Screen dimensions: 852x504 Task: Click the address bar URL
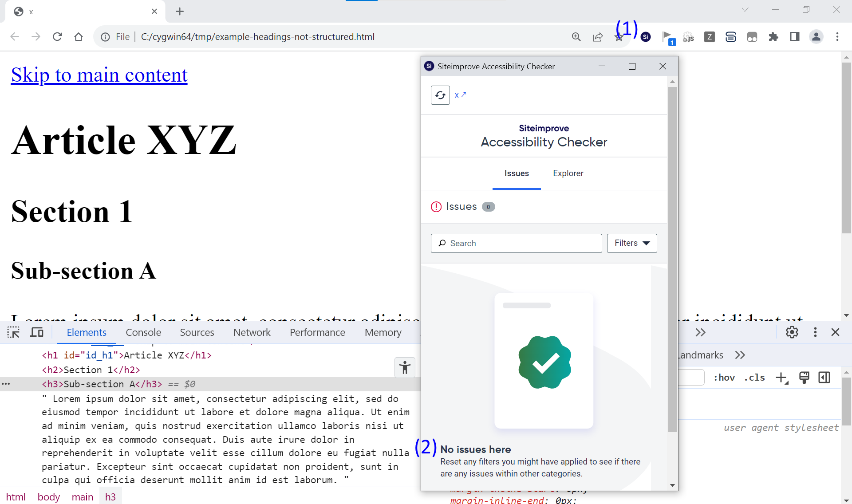coord(258,37)
